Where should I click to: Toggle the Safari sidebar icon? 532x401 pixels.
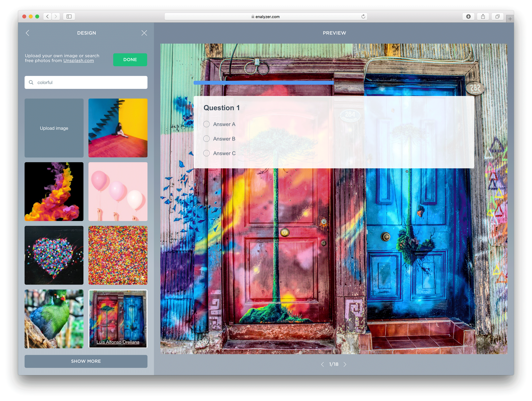point(69,17)
